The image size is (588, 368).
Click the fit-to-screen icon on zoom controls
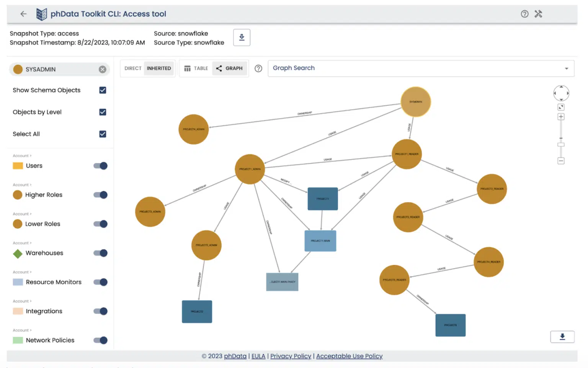[561, 106]
